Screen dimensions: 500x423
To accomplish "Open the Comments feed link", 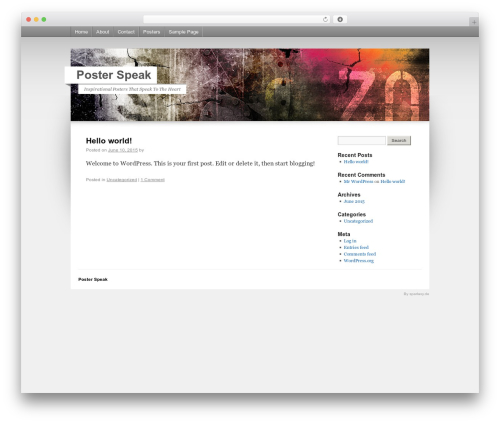I will [360, 254].
